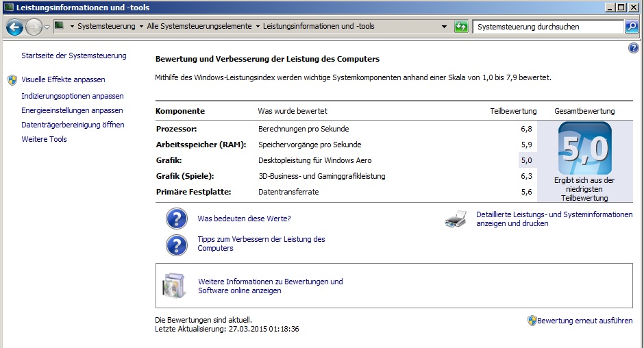
Task: Click the Back navigation arrow button
Action: [14, 27]
